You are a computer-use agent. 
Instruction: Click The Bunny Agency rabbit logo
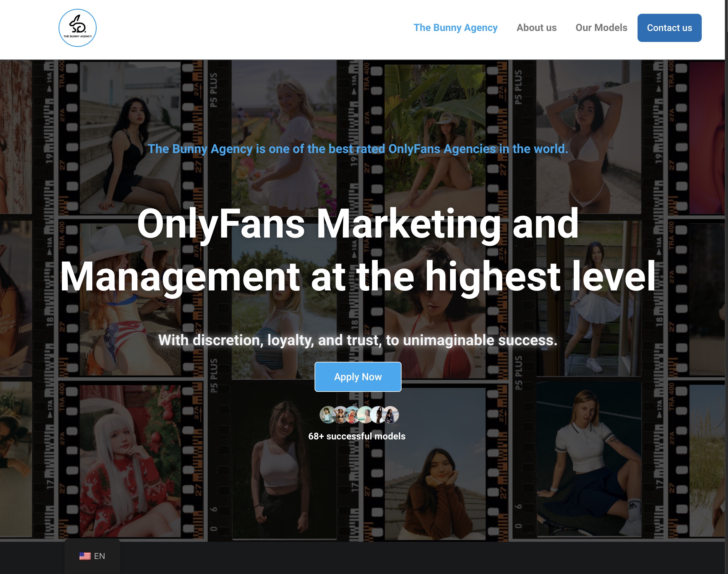(77, 28)
